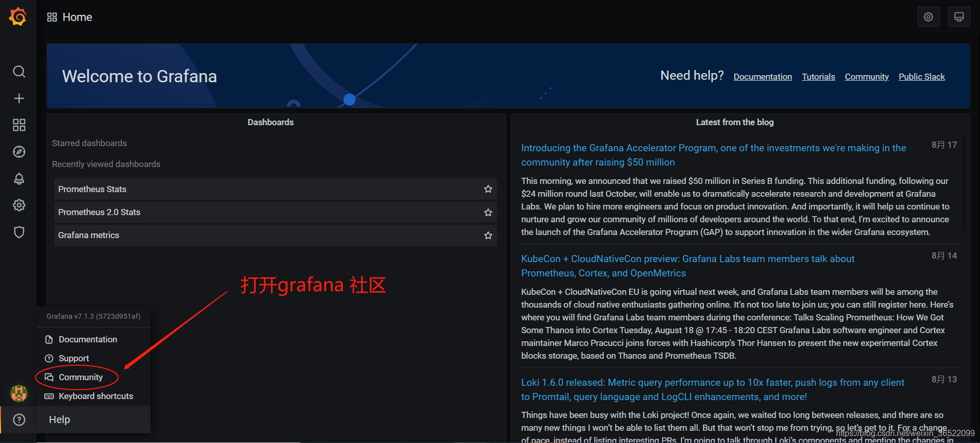Open the Tutorials link
Screen dimensions: 980x443
(x=818, y=77)
